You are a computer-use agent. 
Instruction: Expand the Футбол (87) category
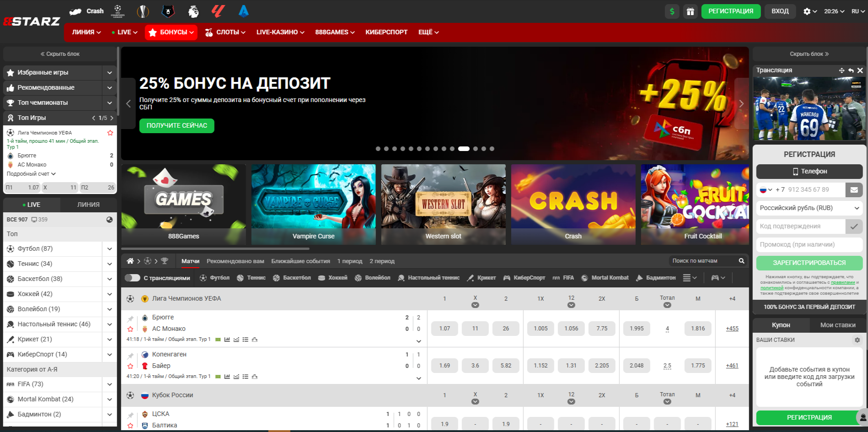[109, 249]
